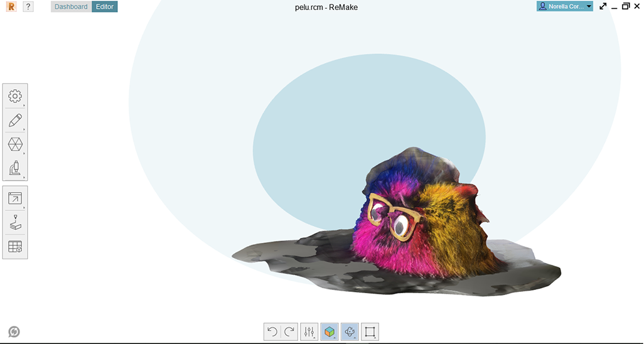This screenshot has width=644, height=344.
Task: Open the Settings gear tool in left toolbar
Action: 15,96
